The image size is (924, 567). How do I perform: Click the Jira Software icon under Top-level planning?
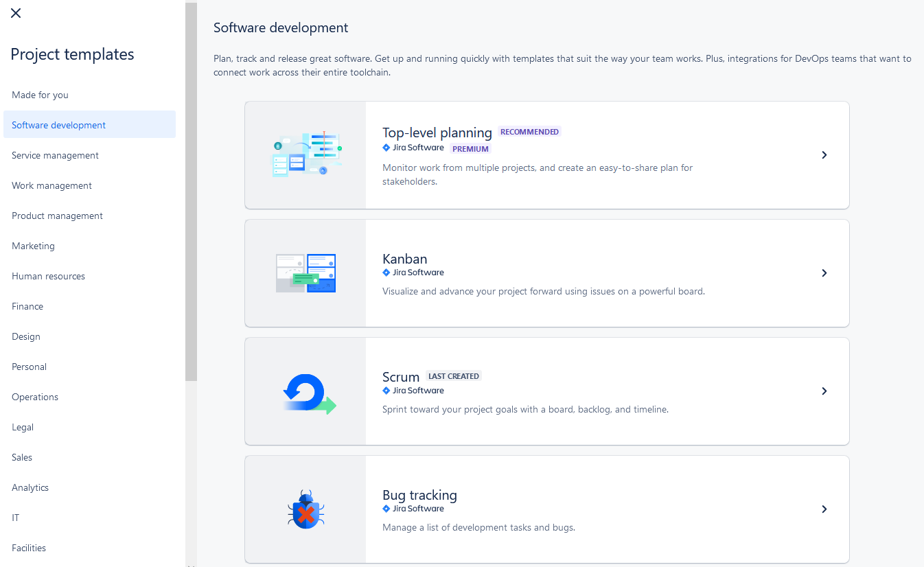386,148
